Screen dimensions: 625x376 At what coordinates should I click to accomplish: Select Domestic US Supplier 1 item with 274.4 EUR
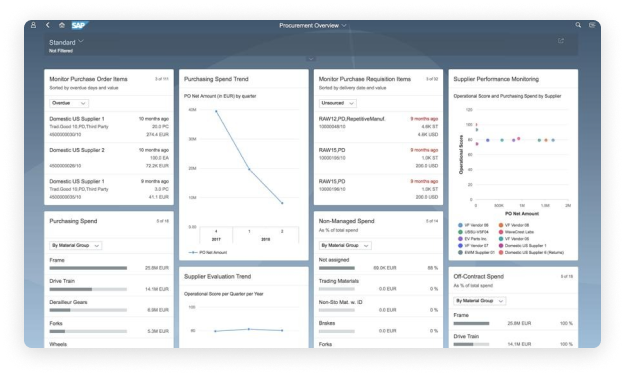(x=109, y=127)
